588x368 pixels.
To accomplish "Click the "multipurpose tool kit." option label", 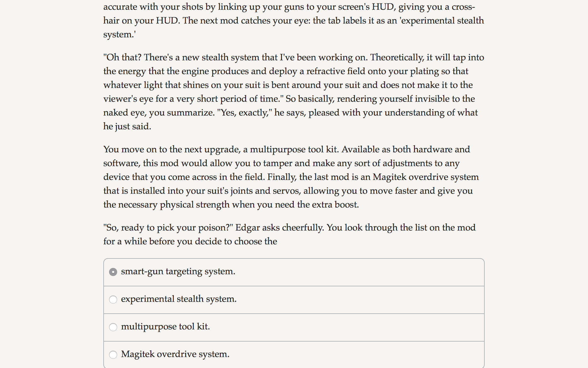I will coord(165,327).
